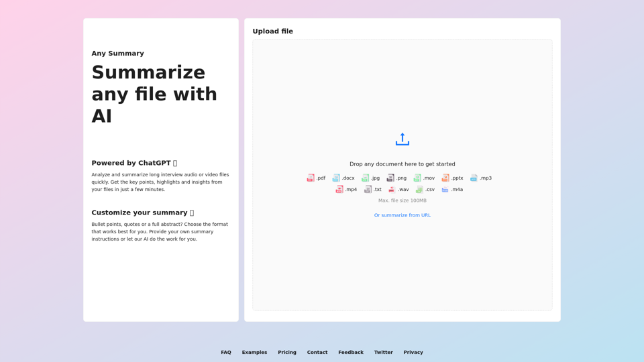Click the .mp4 file type icon
This screenshot has height=362, width=644.
point(339,189)
